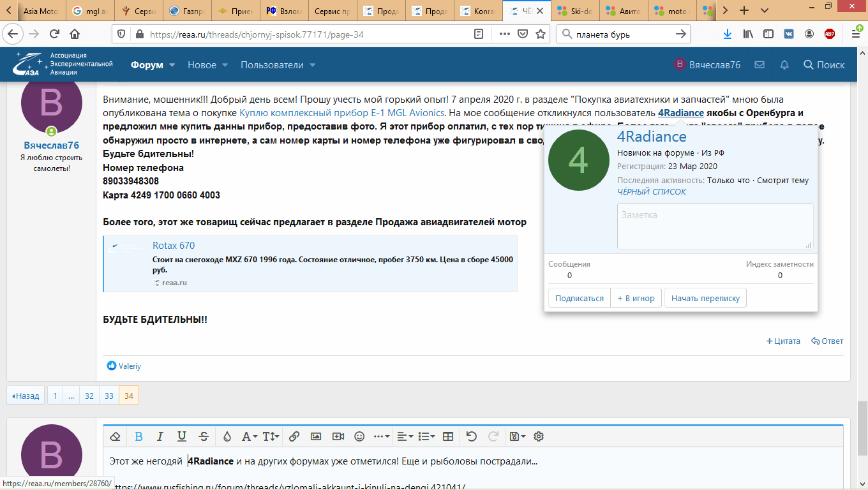Click the AdBlock Plus extension icon
This screenshot has height=490, width=868.
[x=830, y=34]
